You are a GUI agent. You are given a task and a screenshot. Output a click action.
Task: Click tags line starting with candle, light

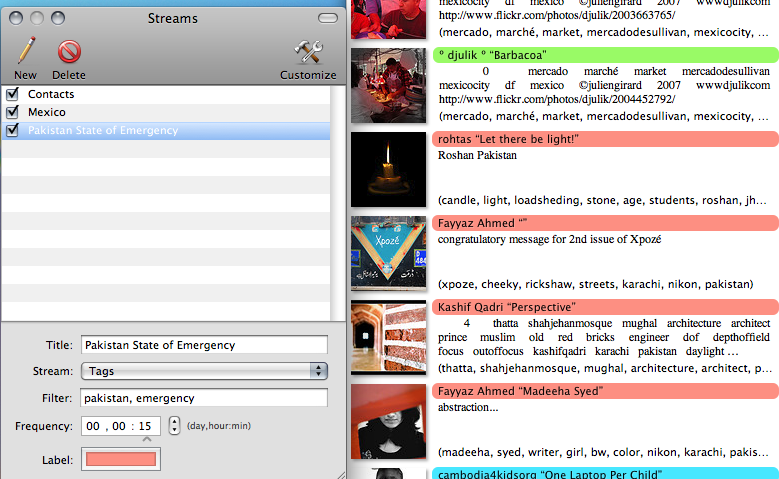602,200
